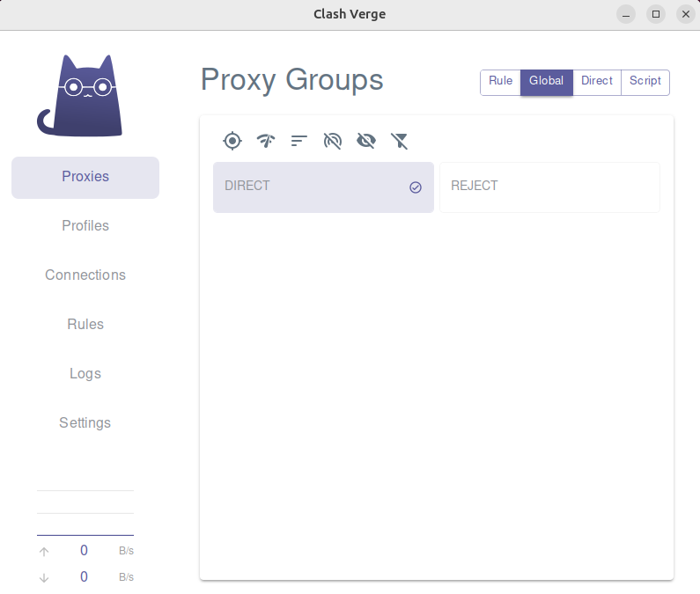The width and height of the screenshot is (700, 594).
Task: Switch proxy mode to Direct
Action: pos(597,81)
